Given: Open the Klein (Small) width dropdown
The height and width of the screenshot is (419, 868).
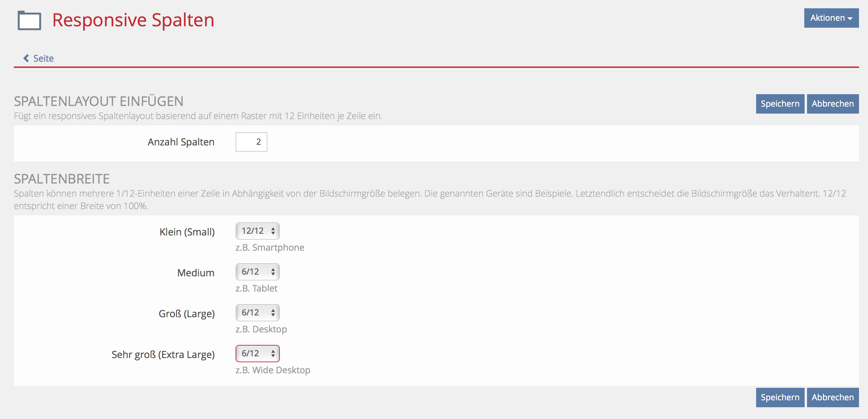Looking at the screenshot, I should 253,231.
